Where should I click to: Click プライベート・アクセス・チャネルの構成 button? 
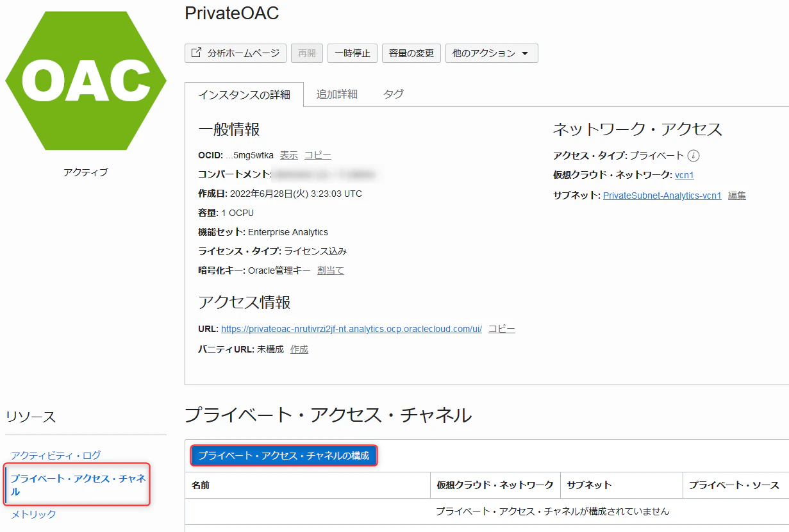click(x=284, y=456)
